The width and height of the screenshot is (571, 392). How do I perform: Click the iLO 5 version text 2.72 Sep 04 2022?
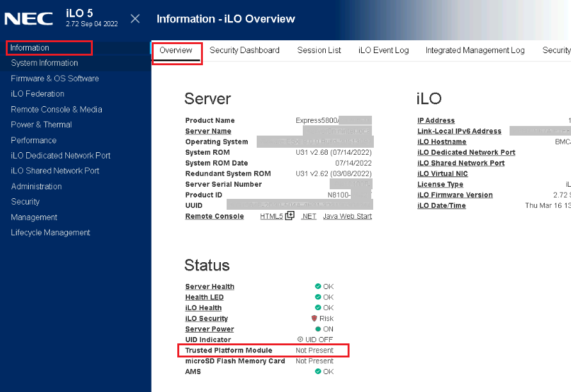(x=92, y=24)
